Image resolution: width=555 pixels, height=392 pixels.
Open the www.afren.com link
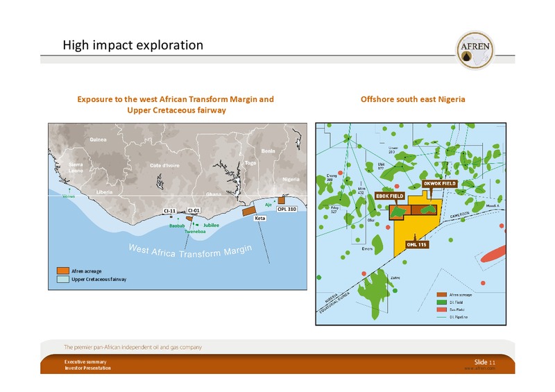(480, 368)
